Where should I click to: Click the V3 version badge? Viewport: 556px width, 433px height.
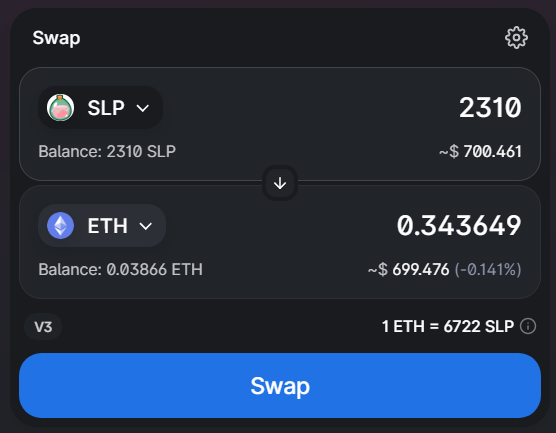click(x=43, y=327)
